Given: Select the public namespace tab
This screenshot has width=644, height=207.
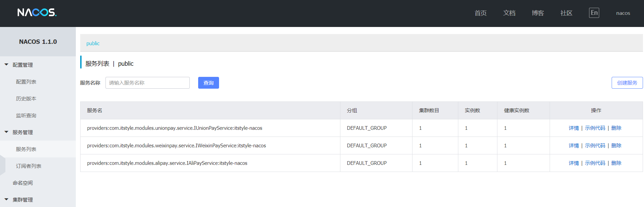Looking at the screenshot, I should coord(93,43).
